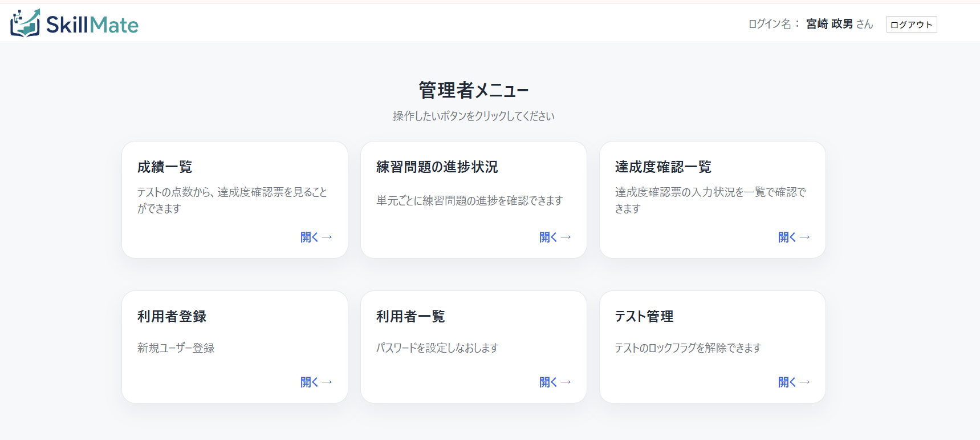Image resolution: width=980 pixels, height=440 pixels.
Task: Click the description 単元ごとに練習問題の進捗を確認できます
Action: pyautogui.click(x=470, y=200)
